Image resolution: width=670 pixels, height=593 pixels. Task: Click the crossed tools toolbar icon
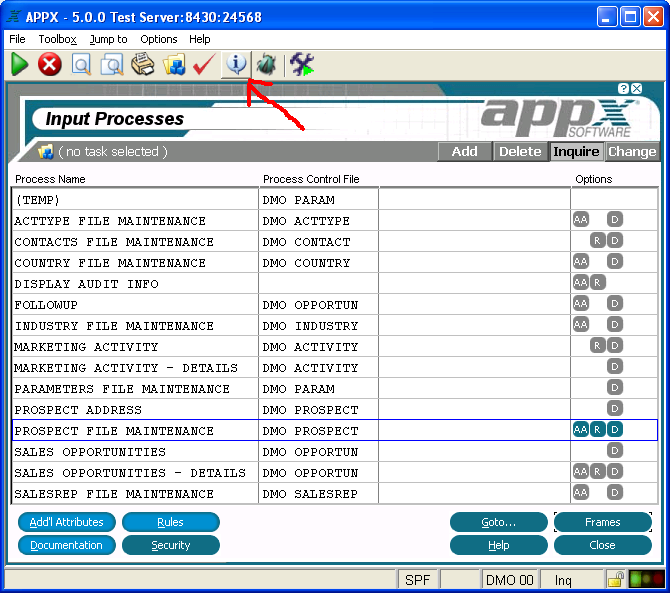click(302, 64)
